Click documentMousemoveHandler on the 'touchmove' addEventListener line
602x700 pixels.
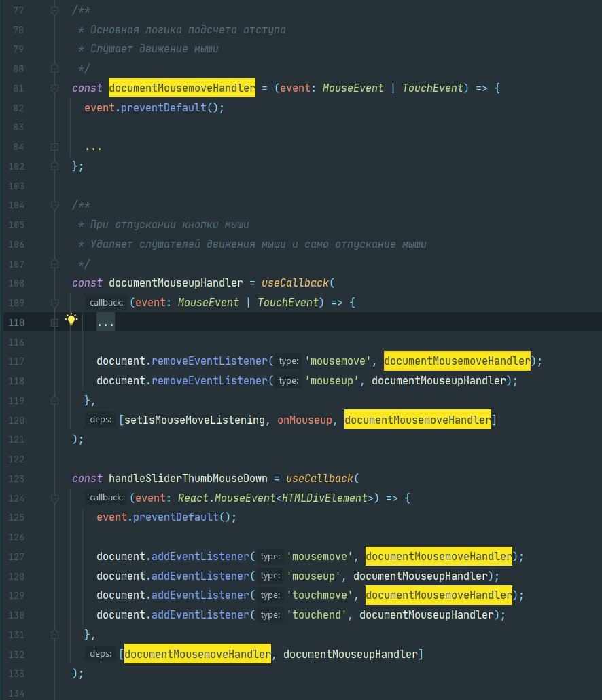439,595
